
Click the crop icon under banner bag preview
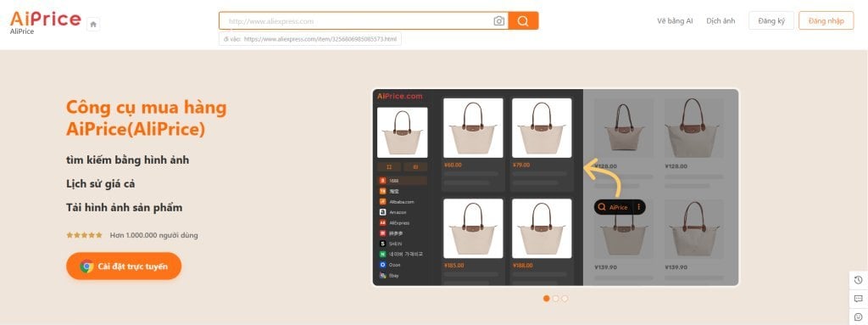click(389, 166)
